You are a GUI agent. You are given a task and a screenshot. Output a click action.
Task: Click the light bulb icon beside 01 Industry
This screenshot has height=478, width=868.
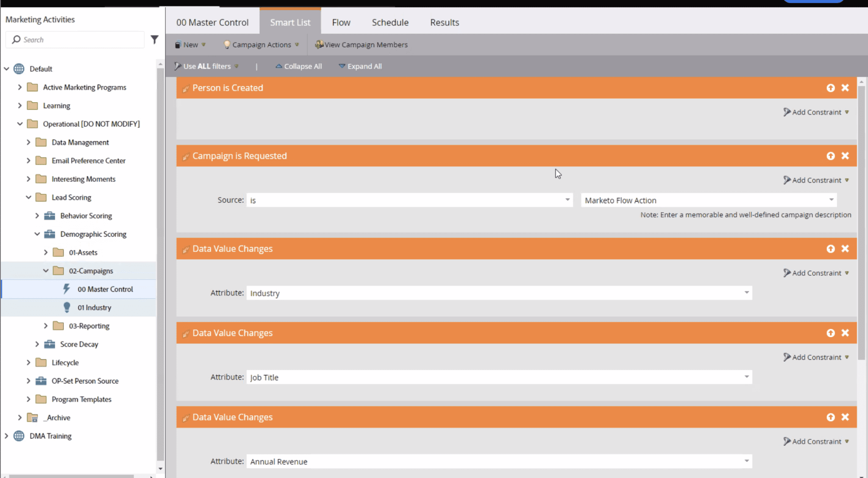click(67, 307)
